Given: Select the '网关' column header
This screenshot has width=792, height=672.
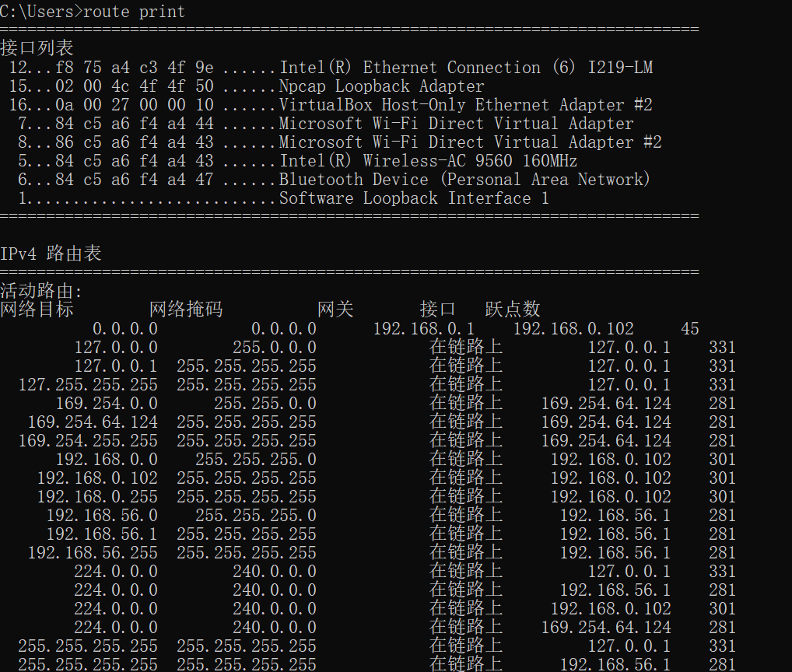Looking at the screenshot, I should (x=335, y=309).
